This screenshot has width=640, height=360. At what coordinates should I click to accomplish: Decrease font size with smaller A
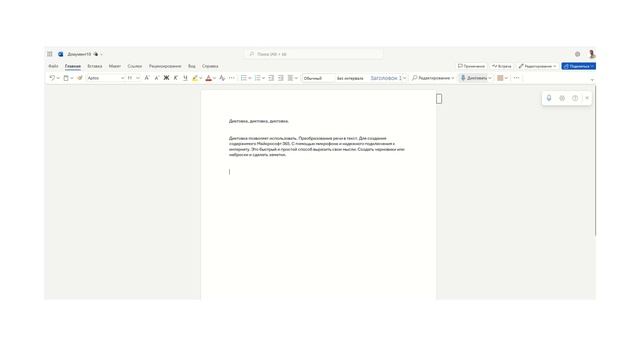157,78
